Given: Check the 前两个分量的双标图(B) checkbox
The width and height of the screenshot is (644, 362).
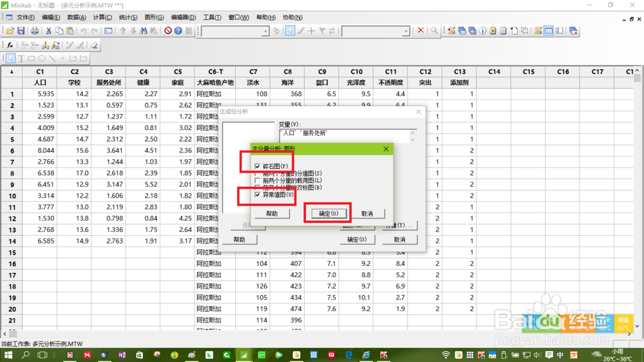Looking at the screenshot, I should pos(258,187).
